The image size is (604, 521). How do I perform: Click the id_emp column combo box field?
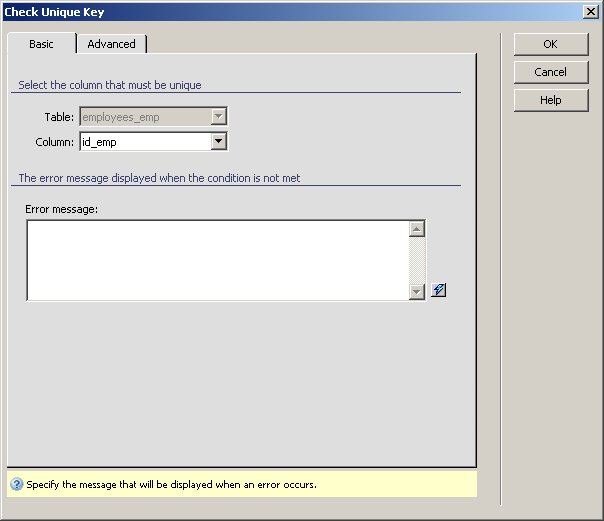[144, 142]
